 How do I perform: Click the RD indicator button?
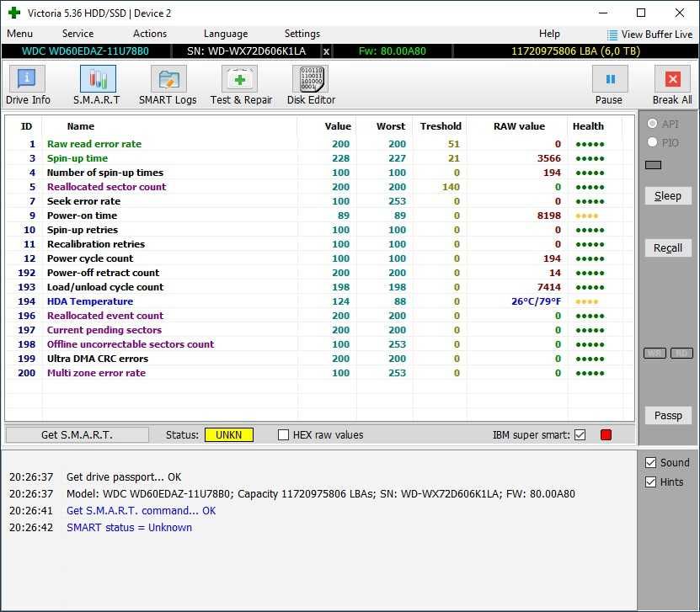(x=681, y=354)
